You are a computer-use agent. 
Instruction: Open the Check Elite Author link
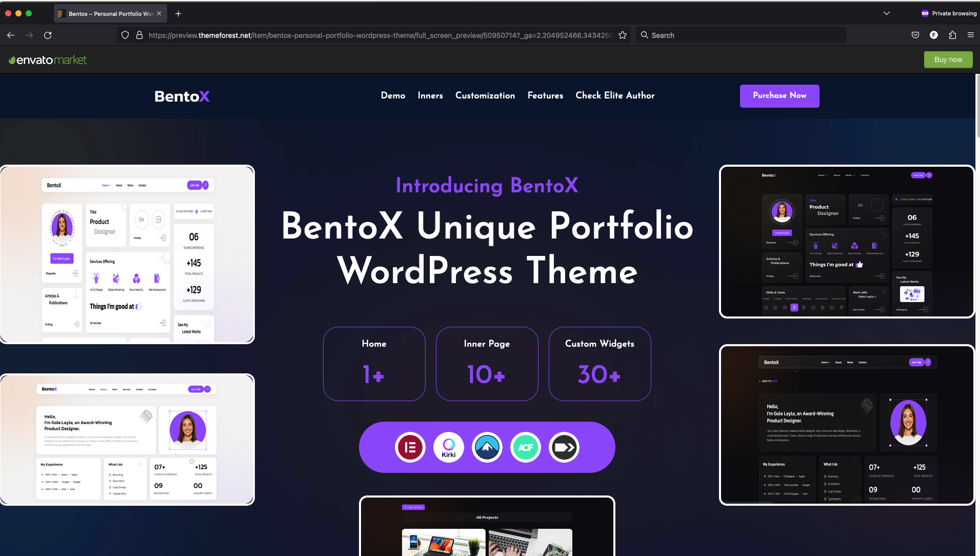pyautogui.click(x=615, y=96)
